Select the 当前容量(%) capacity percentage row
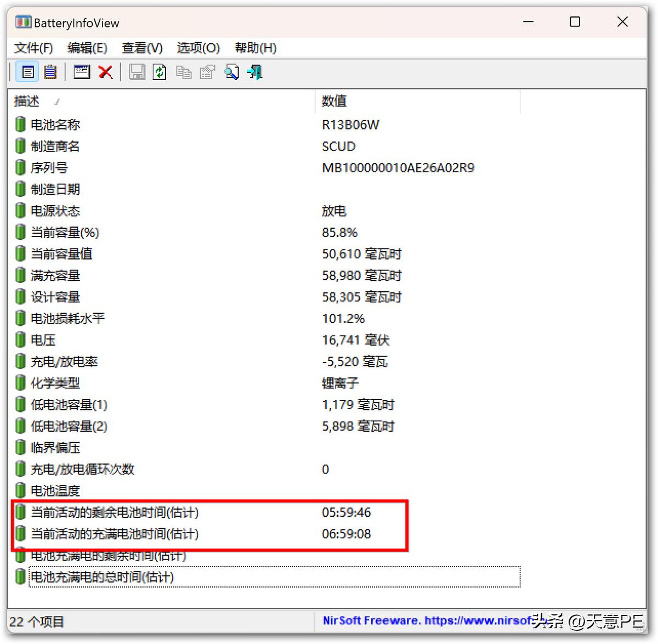658x644 pixels. point(64,232)
